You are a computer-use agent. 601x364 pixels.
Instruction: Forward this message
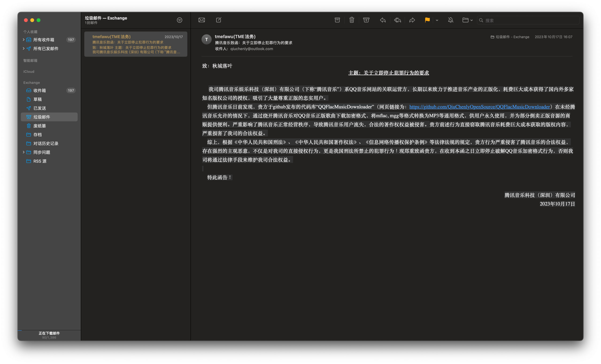(412, 20)
